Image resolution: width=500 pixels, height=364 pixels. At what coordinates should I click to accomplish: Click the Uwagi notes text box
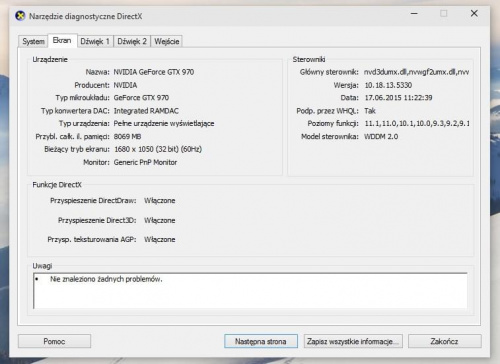[250, 291]
